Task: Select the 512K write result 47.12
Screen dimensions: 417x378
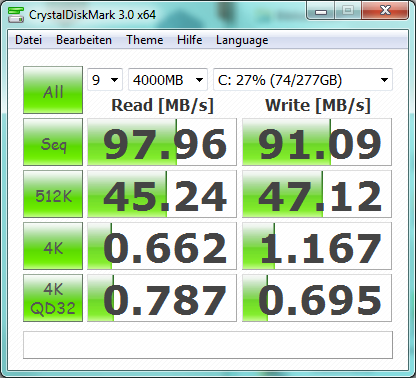Action: [317, 194]
